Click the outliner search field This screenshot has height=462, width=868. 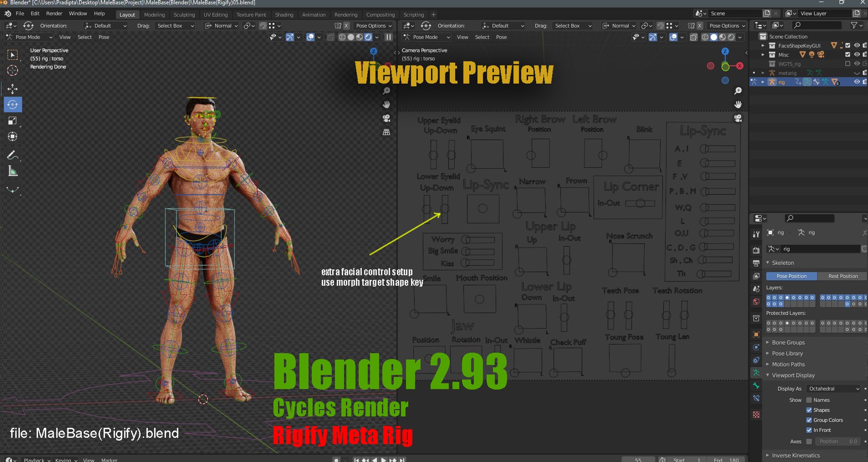[817, 25]
